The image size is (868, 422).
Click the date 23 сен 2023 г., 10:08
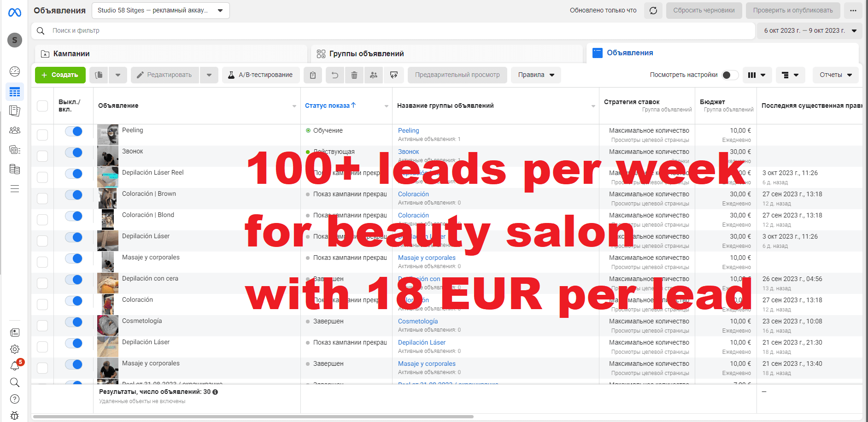click(x=792, y=321)
